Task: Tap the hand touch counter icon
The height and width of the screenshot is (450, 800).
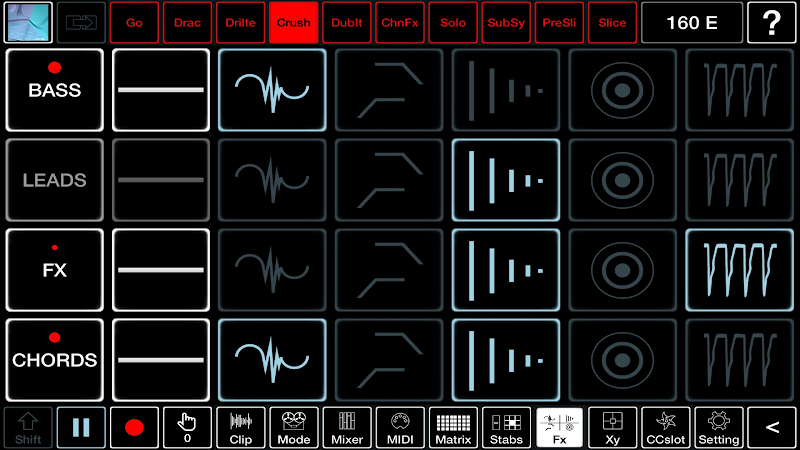Action: coord(187,428)
